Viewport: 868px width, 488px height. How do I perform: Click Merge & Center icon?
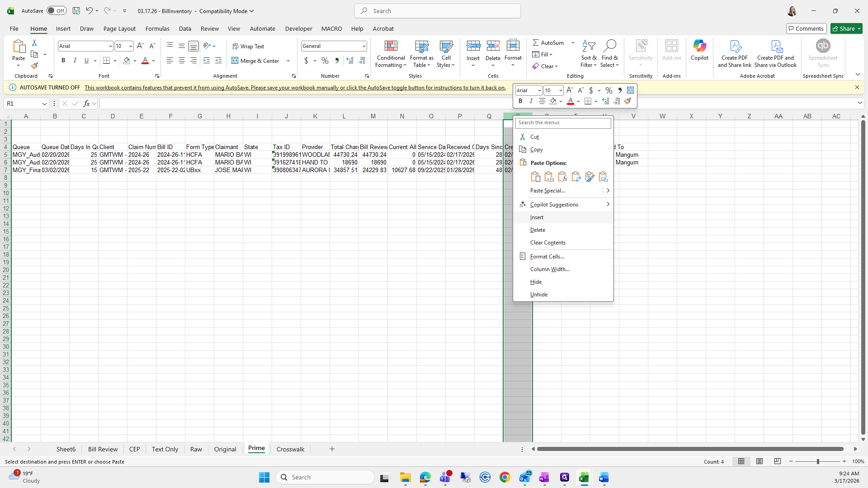(x=235, y=61)
